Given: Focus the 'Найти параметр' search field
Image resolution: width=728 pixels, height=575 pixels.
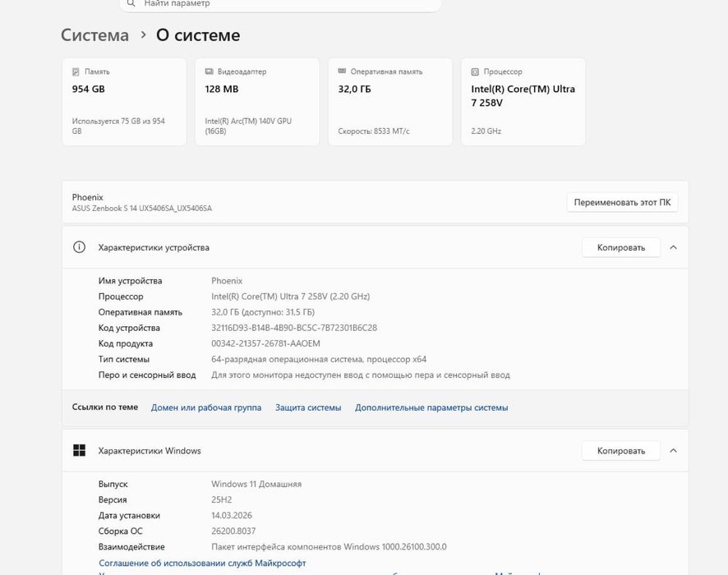Looking at the screenshot, I should 280,4.
